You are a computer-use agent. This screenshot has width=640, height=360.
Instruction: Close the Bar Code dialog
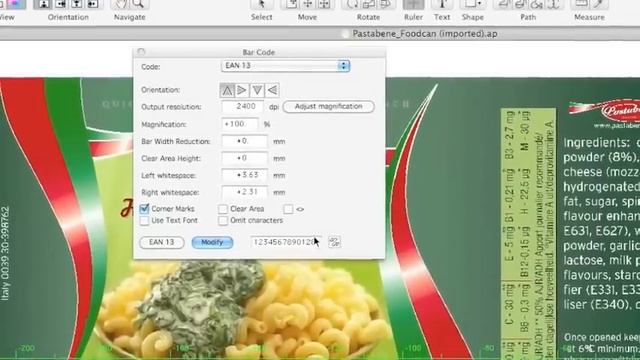click(x=141, y=52)
